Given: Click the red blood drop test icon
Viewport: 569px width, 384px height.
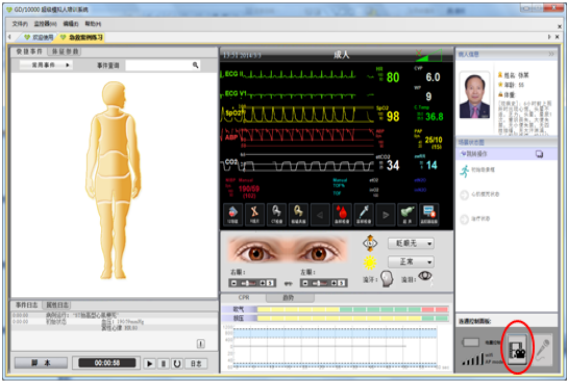Looking at the screenshot, I should tap(341, 214).
